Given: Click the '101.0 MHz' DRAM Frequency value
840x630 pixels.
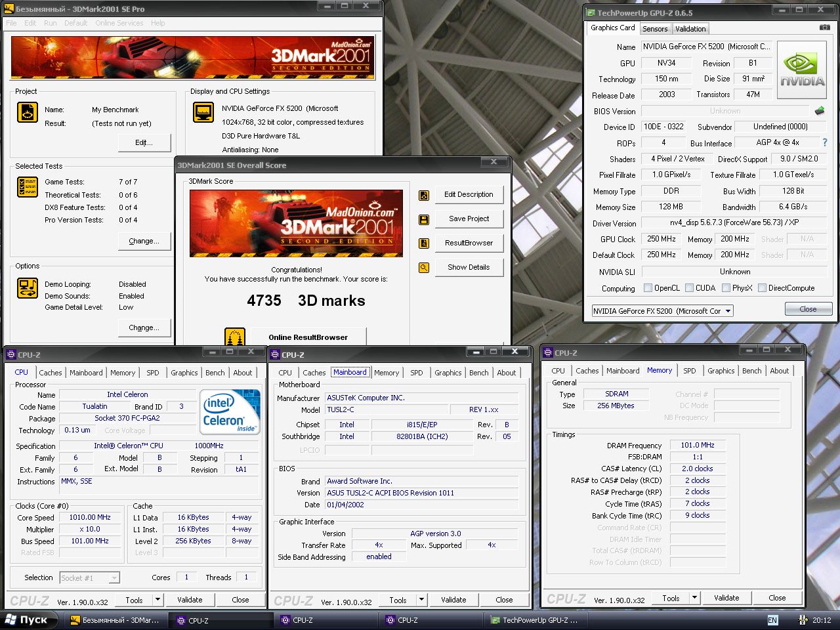Looking at the screenshot, I should pos(698,446).
